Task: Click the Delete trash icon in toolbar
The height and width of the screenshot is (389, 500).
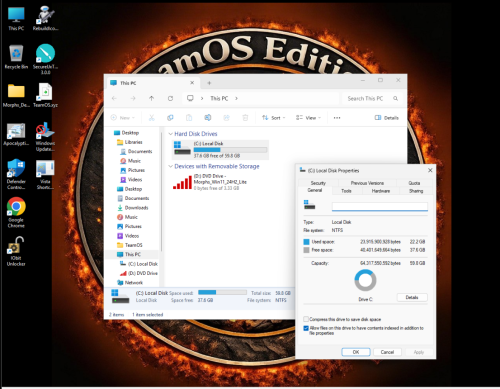Action: click(245, 118)
